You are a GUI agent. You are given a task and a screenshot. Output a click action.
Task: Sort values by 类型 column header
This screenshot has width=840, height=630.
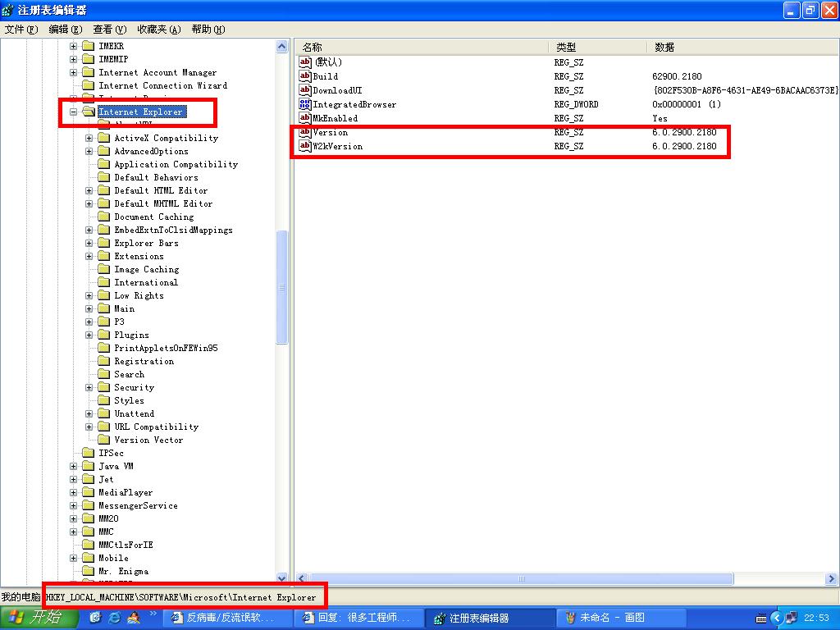[598, 47]
